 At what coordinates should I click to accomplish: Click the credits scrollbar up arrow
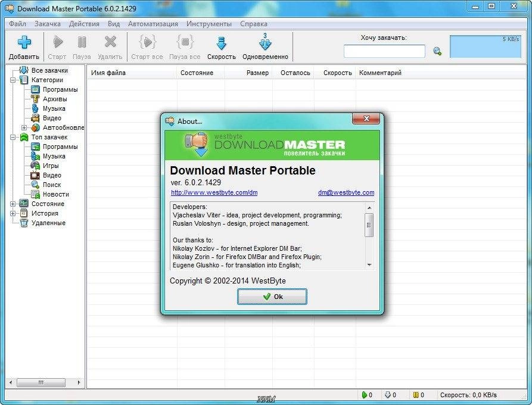click(x=369, y=207)
